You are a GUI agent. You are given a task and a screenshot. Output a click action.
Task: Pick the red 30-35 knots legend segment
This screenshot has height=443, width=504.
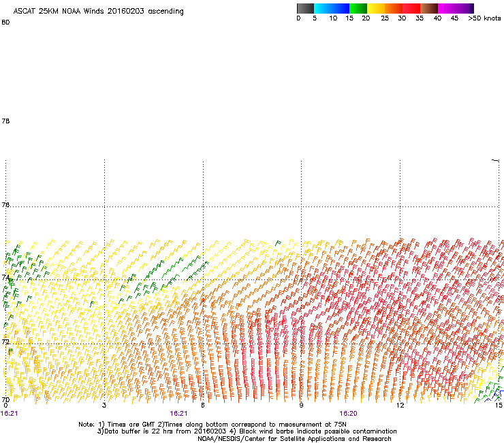(411, 8)
